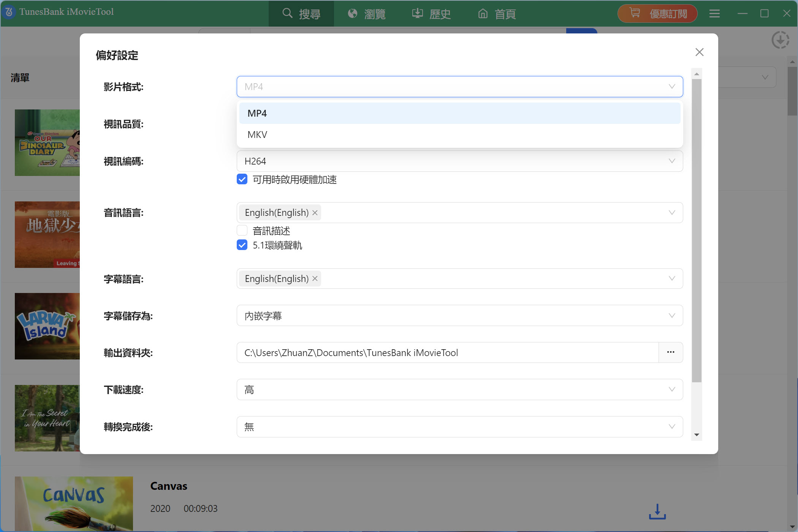Click the download queue icon top right
Screen dimensions: 798x532
(x=780, y=40)
